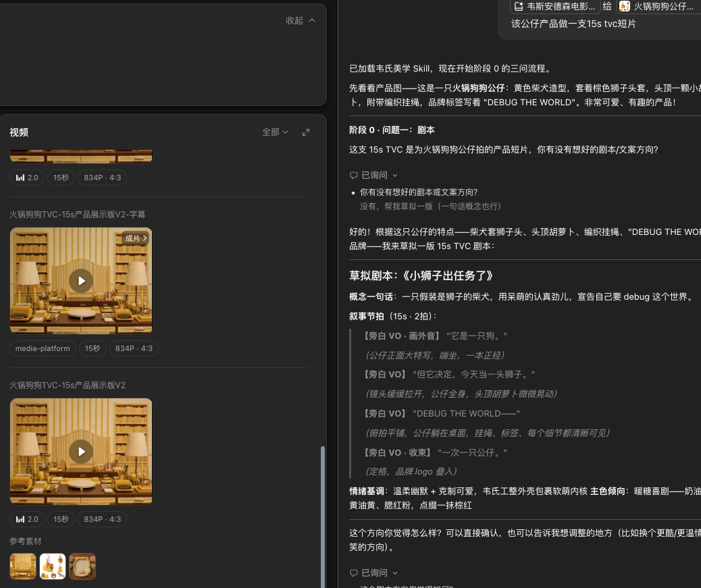701x588 pixels.
Task: Click the closing line "一次一只公仔。"
Action: [472, 452]
